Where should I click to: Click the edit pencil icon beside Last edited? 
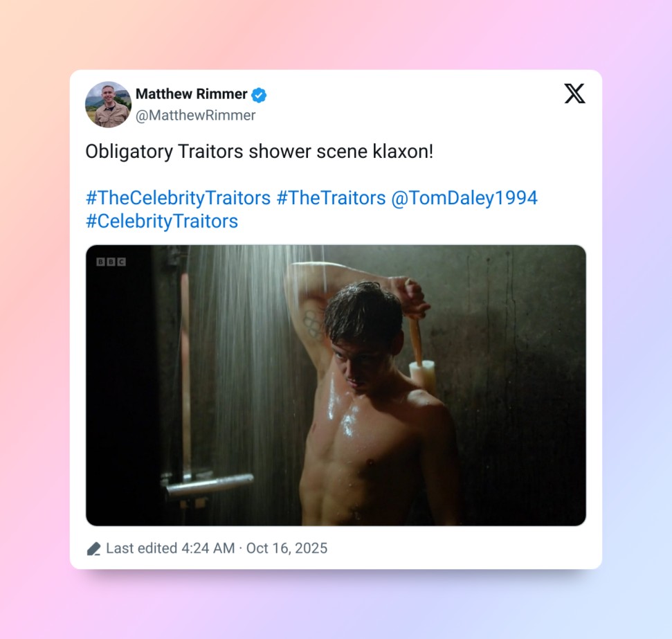pos(94,548)
